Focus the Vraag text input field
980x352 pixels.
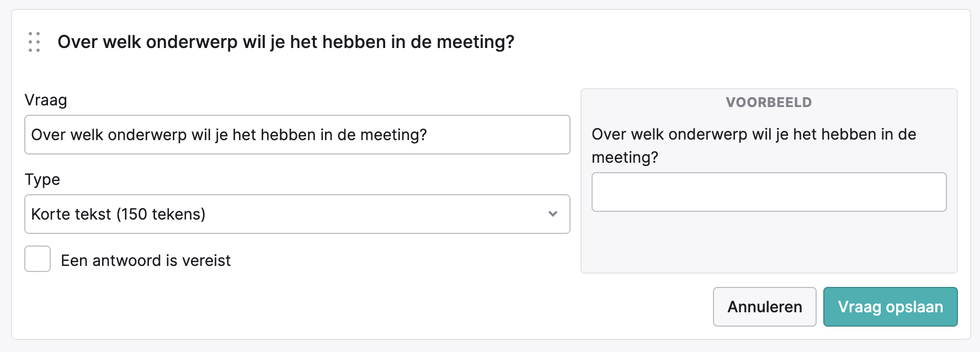(x=297, y=135)
